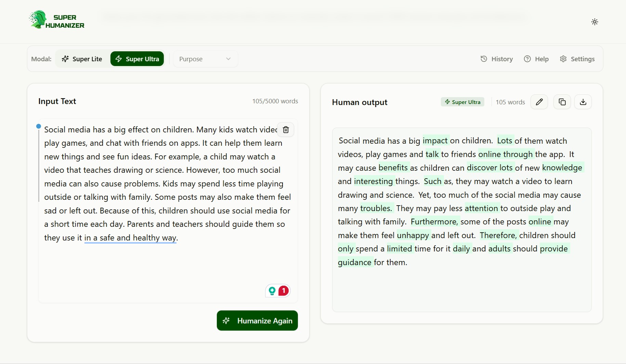Delete input text with trash icon
Viewport: 626px width, 364px height.
click(x=286, y=130)
